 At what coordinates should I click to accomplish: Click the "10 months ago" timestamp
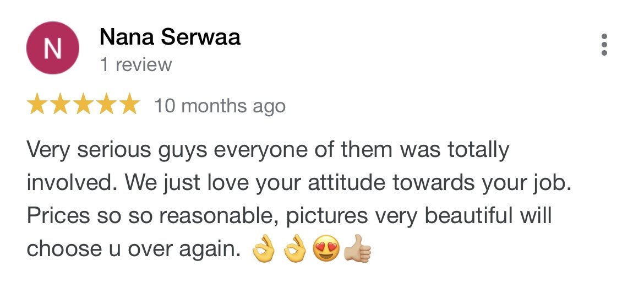tap(220, 106)
